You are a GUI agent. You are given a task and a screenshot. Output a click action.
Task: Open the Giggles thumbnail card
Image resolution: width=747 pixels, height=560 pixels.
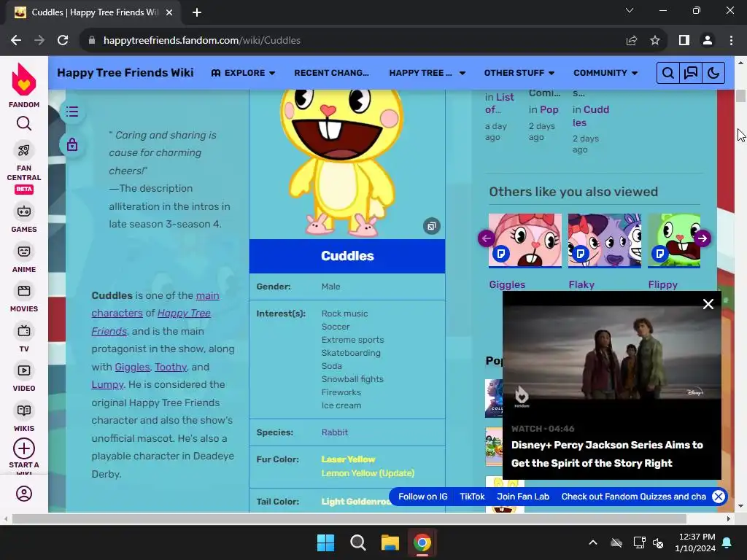click(525, 241)
